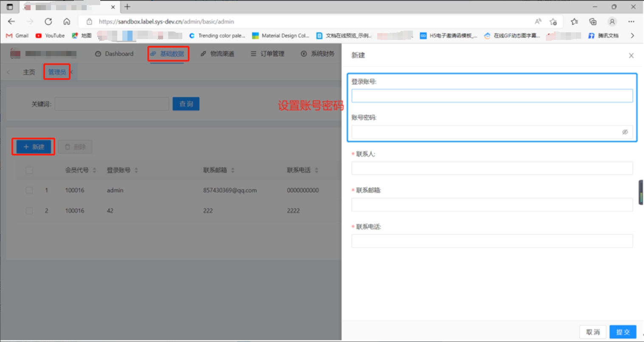Check the checkbox for row with account 42
This screenshot has height=342, width=644.
pos(29,211)
